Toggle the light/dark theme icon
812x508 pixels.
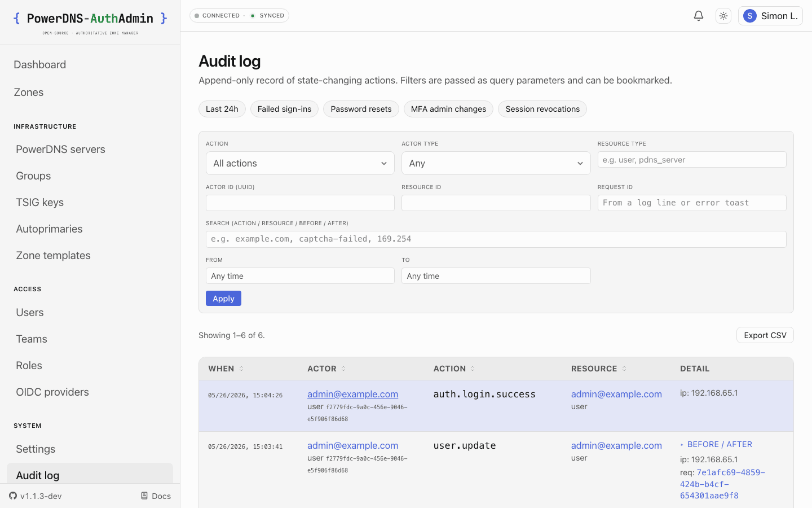[x=723, y=16]
